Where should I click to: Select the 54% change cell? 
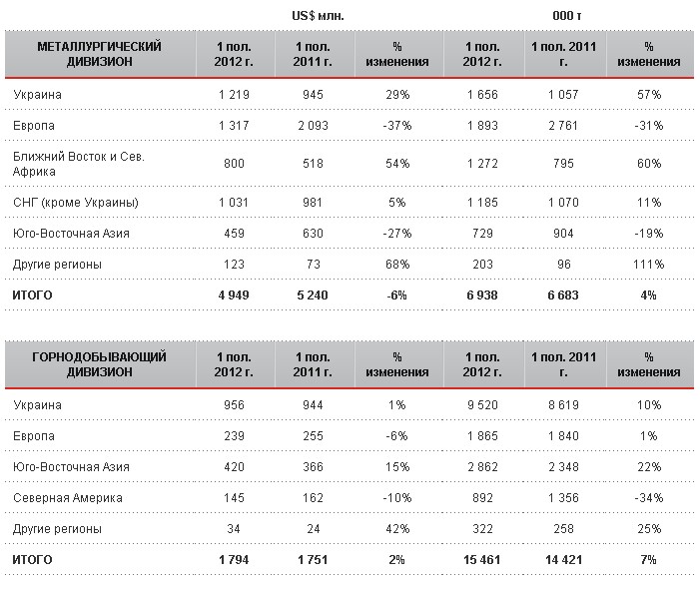click(x=397, y=164)
